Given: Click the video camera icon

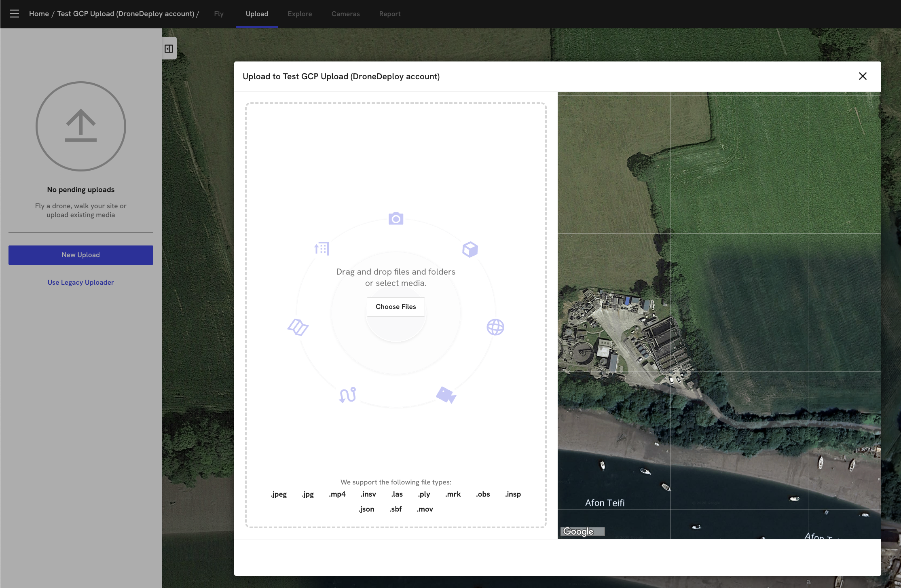Looking at the screenshot, I should click(446, 395).
